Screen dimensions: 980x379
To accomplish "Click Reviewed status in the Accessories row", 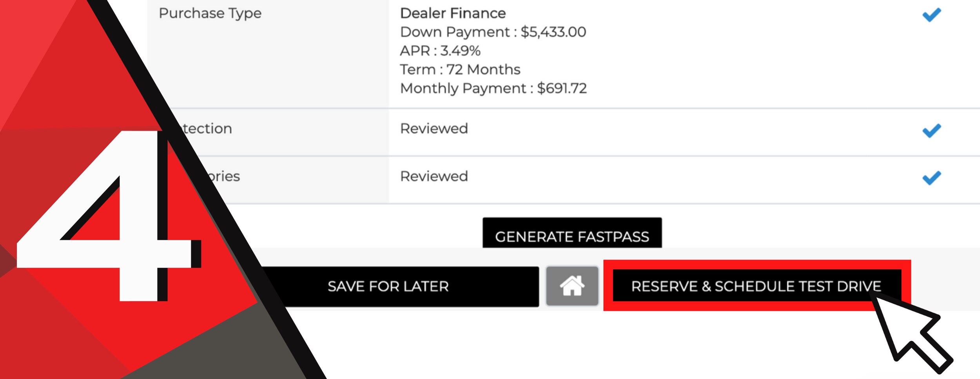I will pos(434,176).
